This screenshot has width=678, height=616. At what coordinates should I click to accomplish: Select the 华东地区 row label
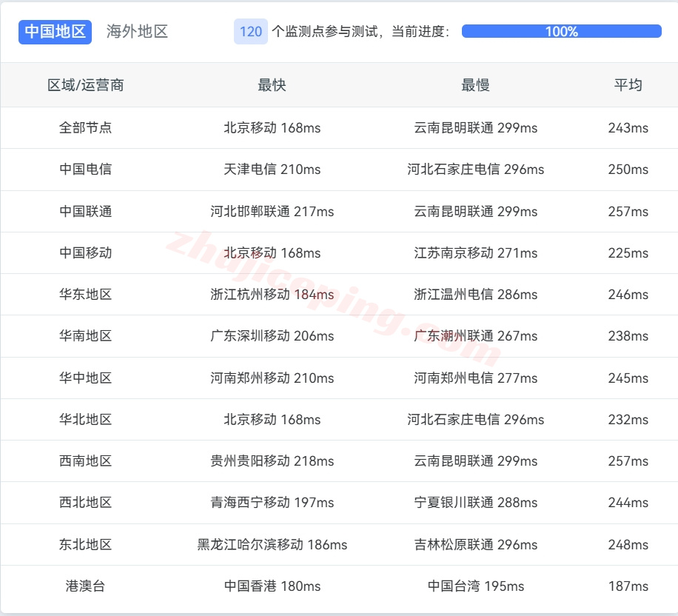(86, 294)
